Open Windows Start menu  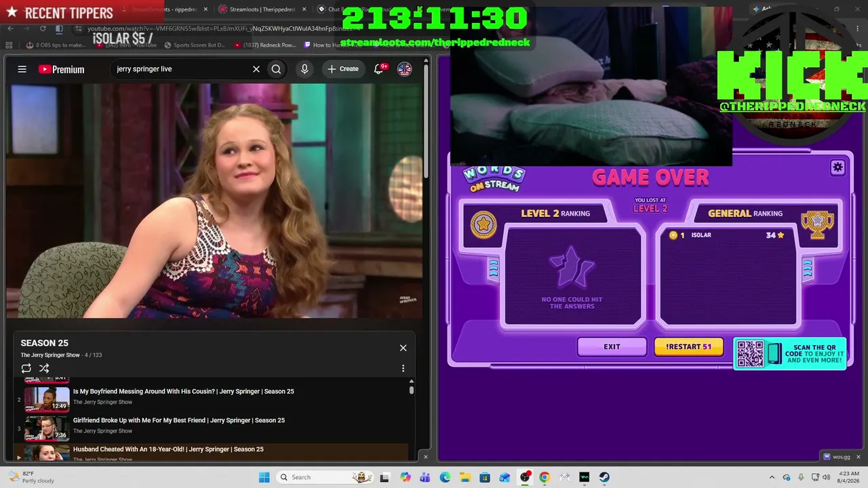click(264, 477)
